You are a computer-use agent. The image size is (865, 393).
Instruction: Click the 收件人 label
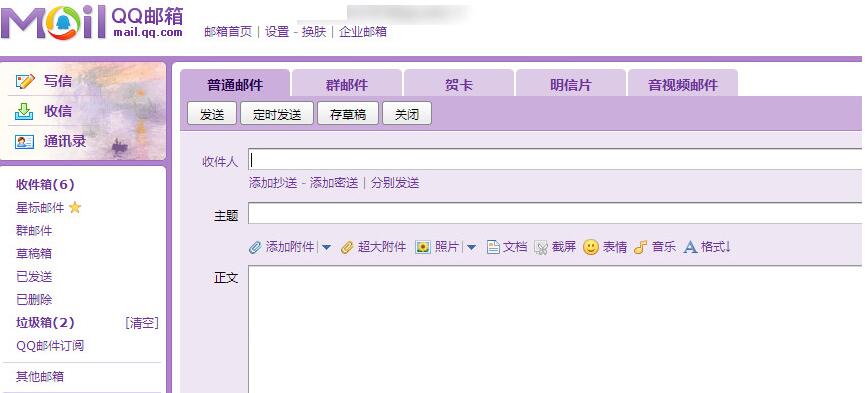click(x=220, y=162)
